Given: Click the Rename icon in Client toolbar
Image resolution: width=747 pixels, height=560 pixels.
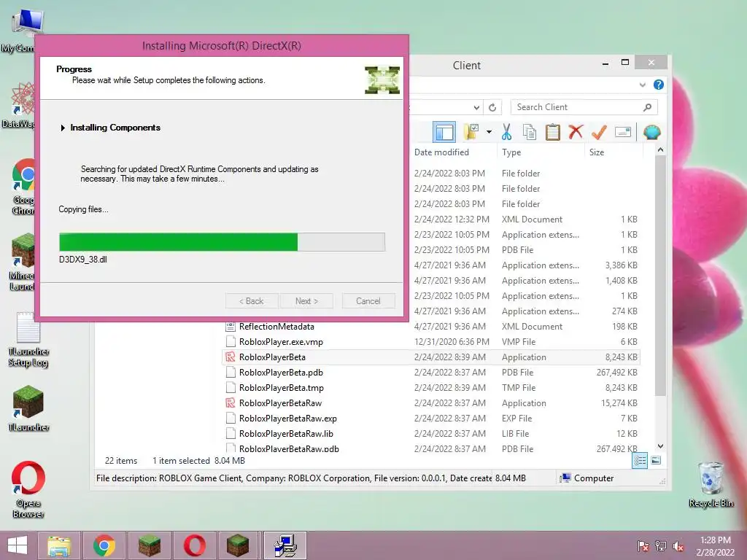Looking at the screenshot, I should pyautogui.click(x=623, y=132).
